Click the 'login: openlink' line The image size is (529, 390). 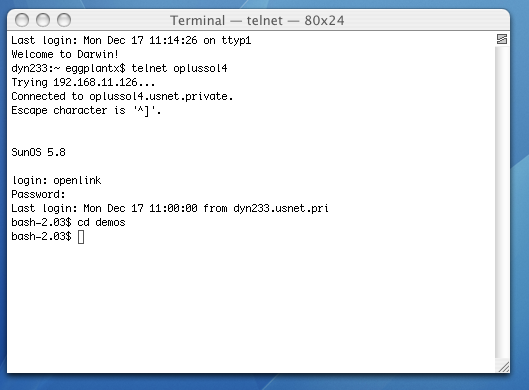[56, 180]
